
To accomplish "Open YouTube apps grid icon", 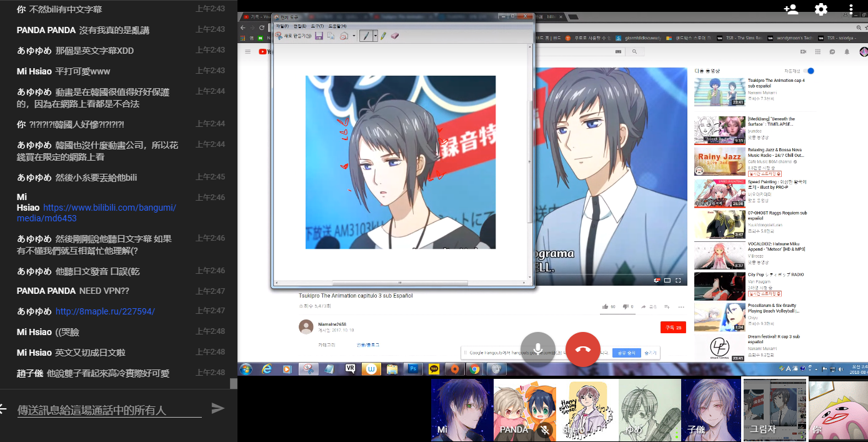I will pos(817,52).
